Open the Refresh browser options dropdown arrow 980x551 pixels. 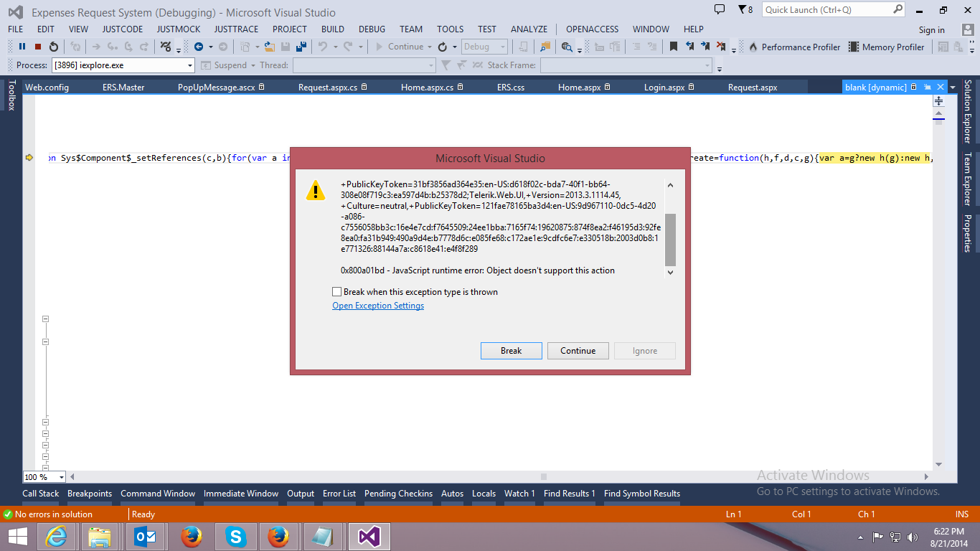455,47
